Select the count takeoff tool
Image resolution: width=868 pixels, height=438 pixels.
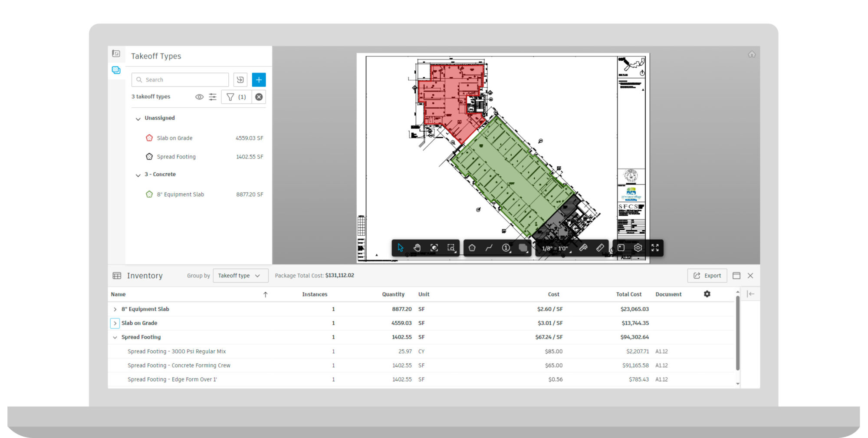pos(506,248)
